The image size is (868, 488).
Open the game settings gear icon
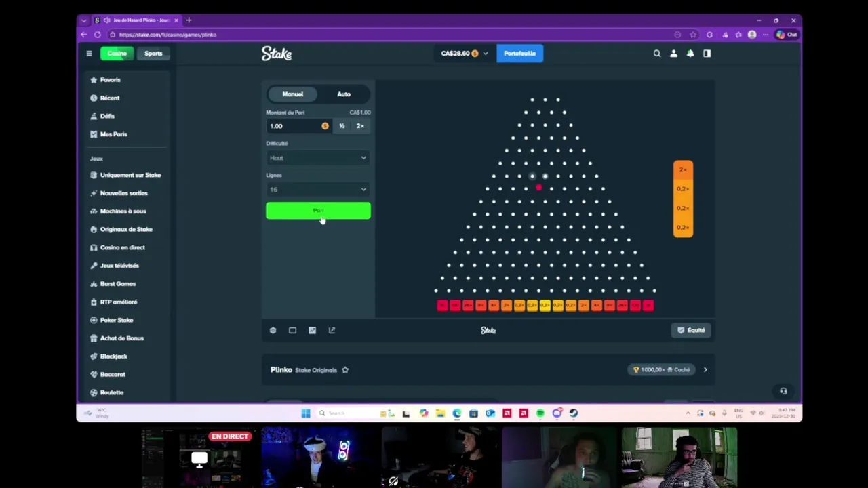273,330
